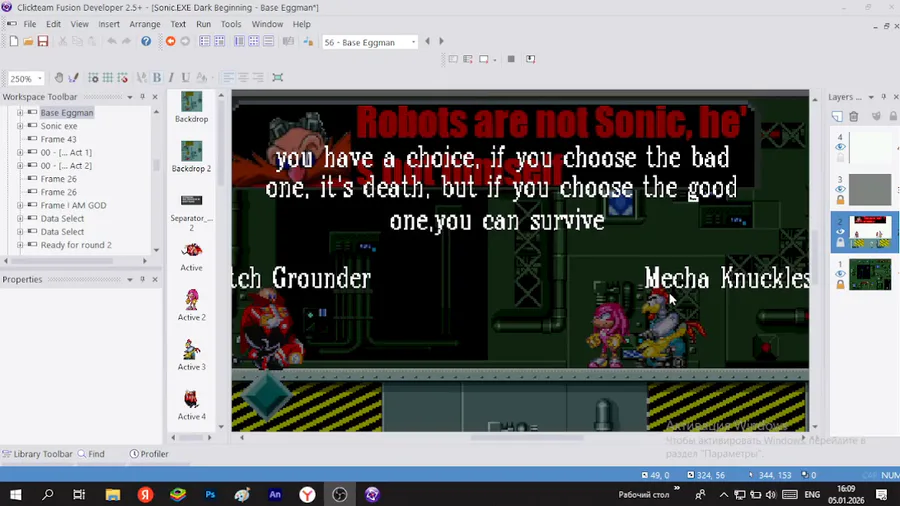This screenshot has width=900, height=506.
Task: Open the blue Help question mark
Action: pos(146,41)
